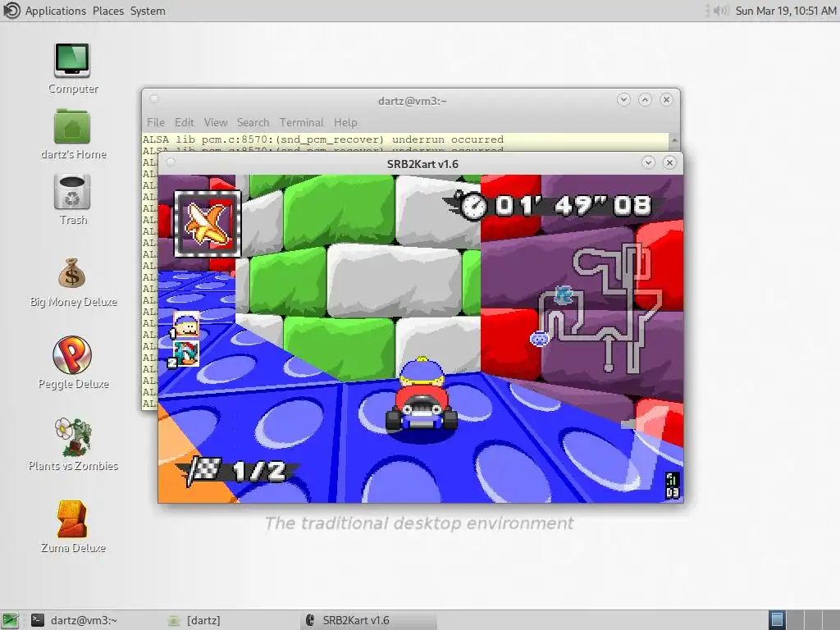The width and height of the screenshot is (840, 630).
Task: Click the 01' 49" 08 race timer text
Action: (573, 206)
